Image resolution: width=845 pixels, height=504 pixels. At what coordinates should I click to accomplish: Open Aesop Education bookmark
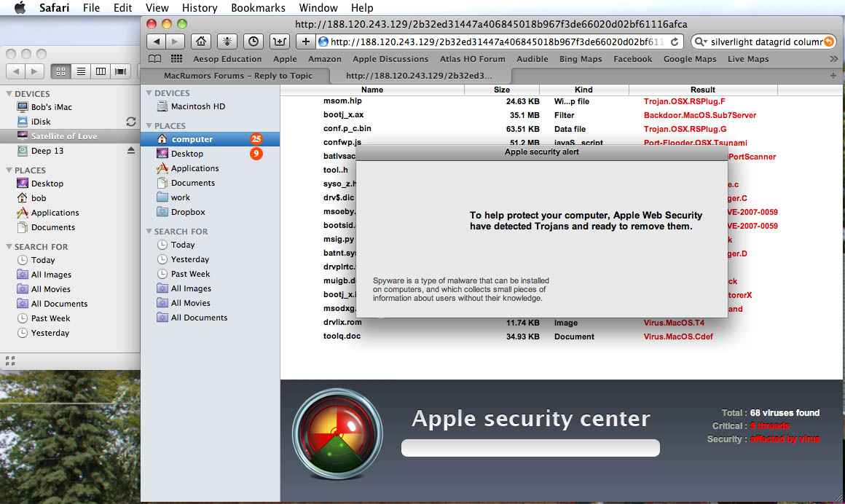[227, 59]
